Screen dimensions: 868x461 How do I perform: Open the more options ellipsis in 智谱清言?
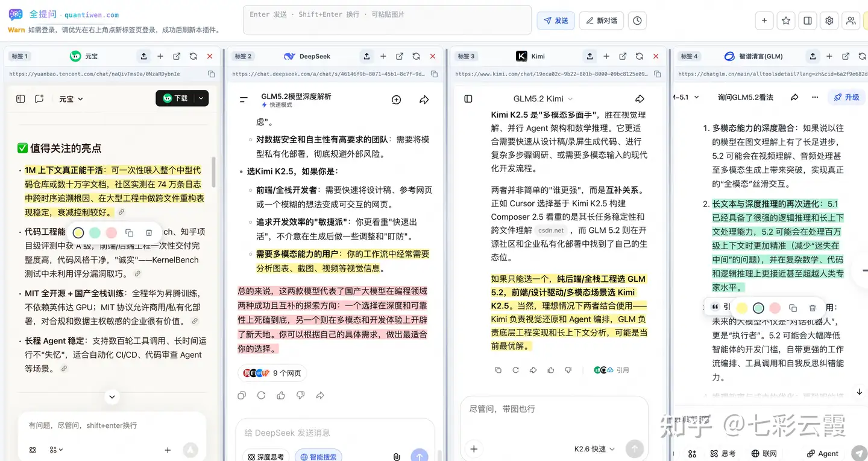815,97
